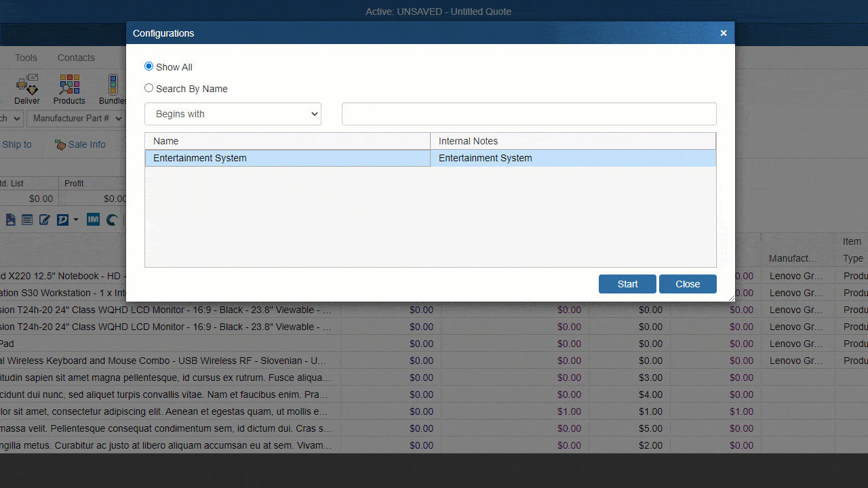Open the Manufacturer Part # dropdown
The image size is (868, 488).
click(x=75, y=118)
